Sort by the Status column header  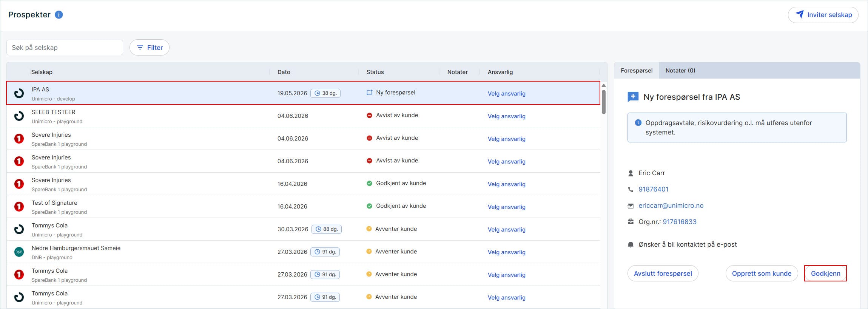tap(375, 72)
